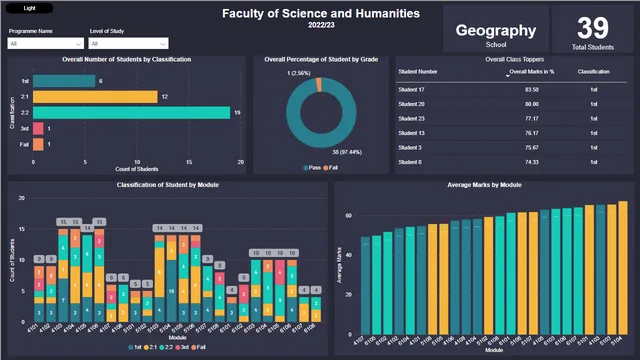The height and width of the screenshot is (360, 640).
Task: Select the Student 13 row
Action: [511, 133]
